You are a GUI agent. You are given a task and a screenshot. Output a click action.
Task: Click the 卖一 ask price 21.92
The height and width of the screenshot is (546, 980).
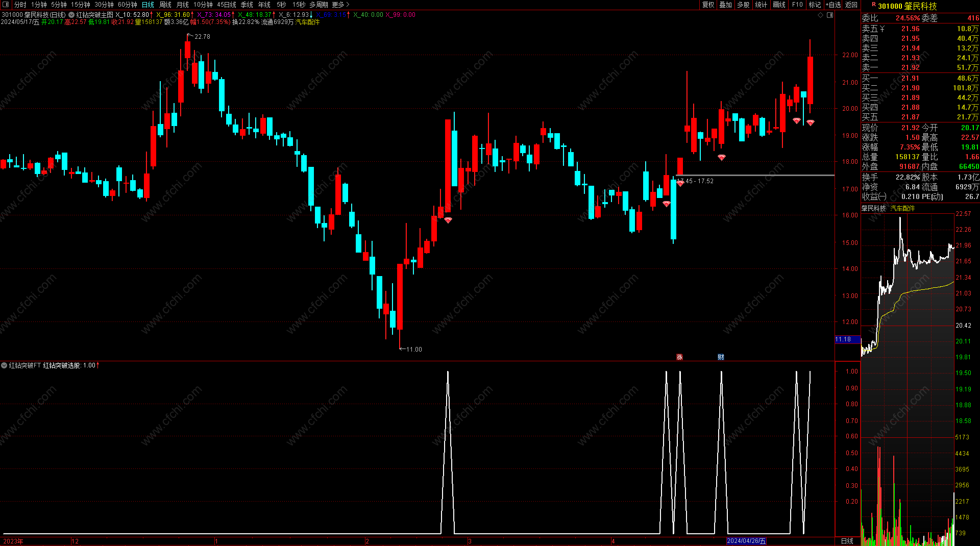(911, 67)
